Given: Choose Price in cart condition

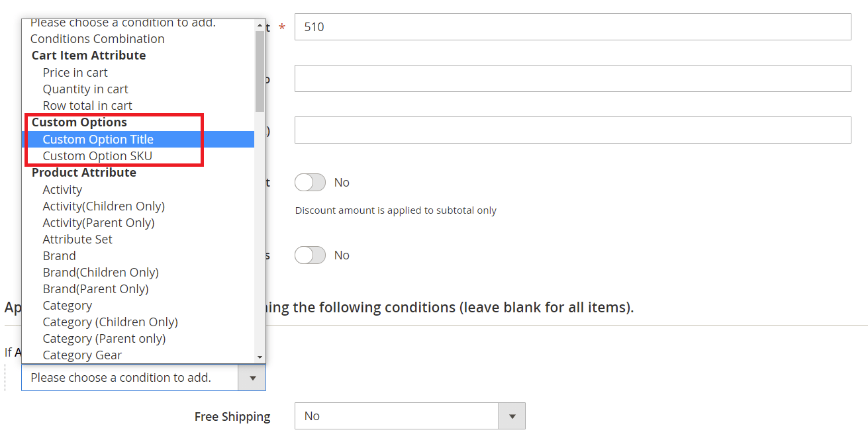Looking at the screenshot, I should point(75,72).
